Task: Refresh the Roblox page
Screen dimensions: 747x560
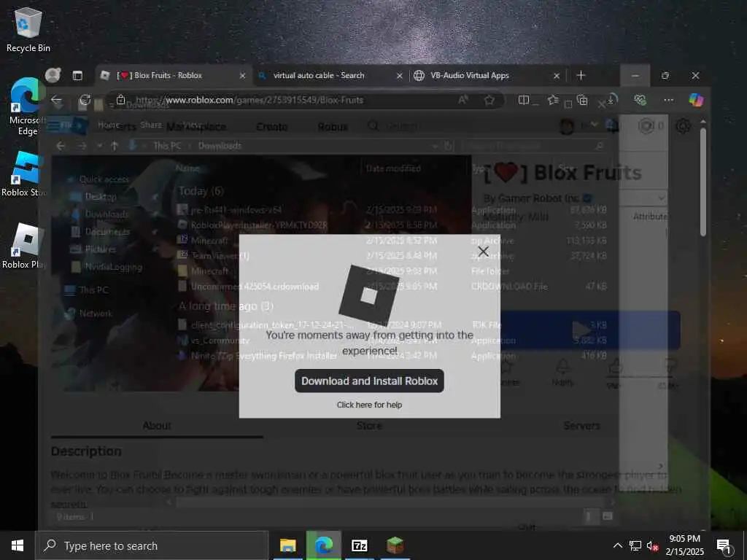Action: [x=85, y=100]
